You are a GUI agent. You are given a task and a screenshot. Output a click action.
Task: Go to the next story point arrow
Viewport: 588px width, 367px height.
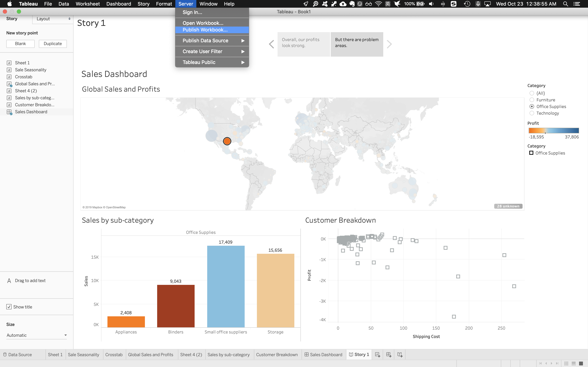pyautogui.click(x=389, y=44)
